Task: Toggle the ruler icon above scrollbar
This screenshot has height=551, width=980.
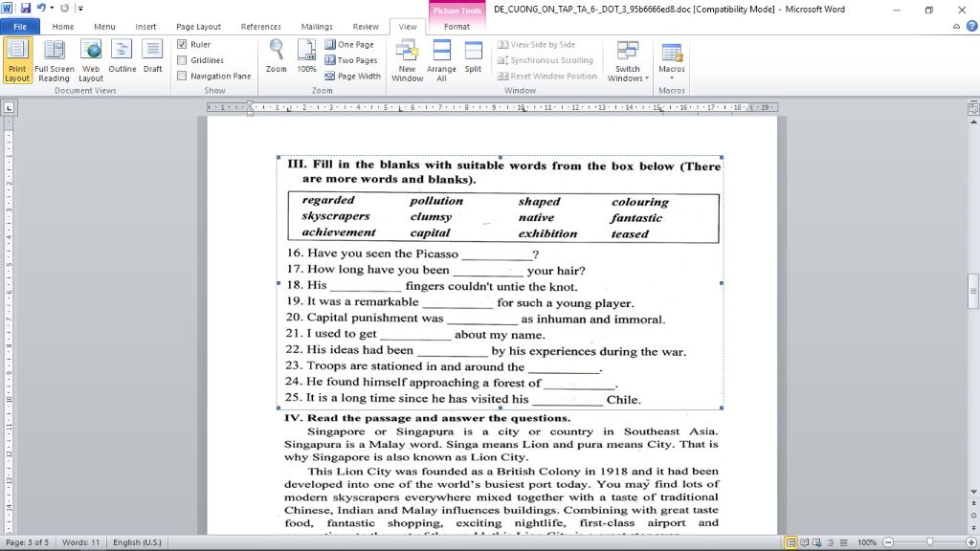Action: tap(973, 108)
